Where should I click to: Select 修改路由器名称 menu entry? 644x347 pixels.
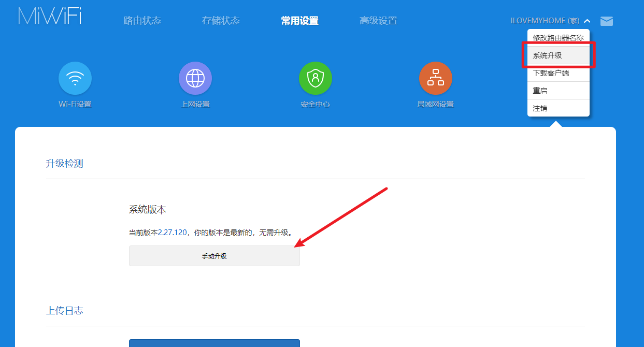coord(558,37)
